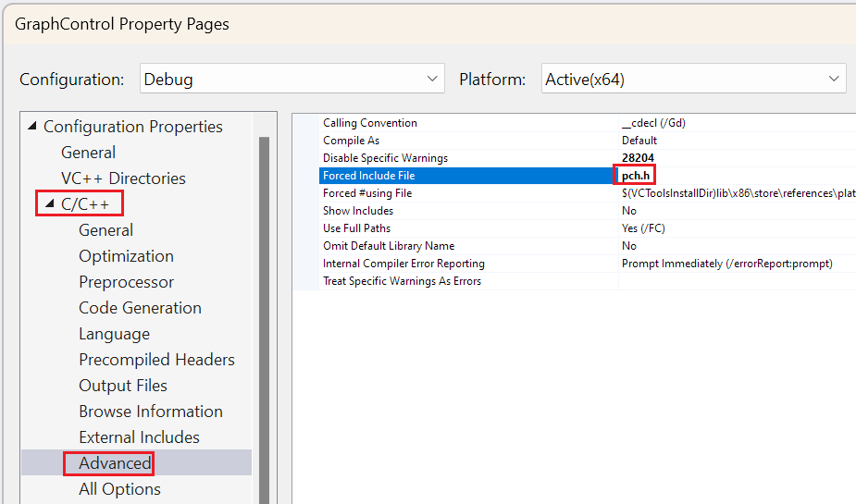Open the Platform dropdown showing Active(x64)
This screenshot has width=856, height=504.
tap(693, 80)
